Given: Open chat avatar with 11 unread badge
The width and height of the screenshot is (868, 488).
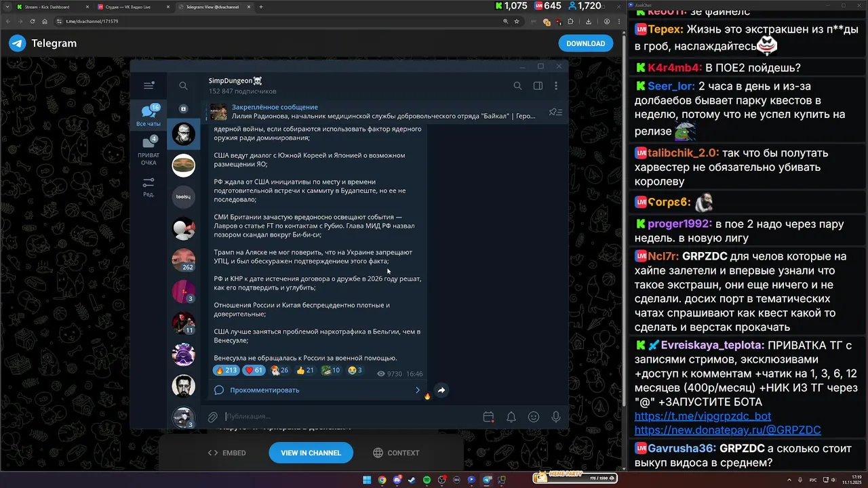Looking at the screenshot, I should [183, 323].
